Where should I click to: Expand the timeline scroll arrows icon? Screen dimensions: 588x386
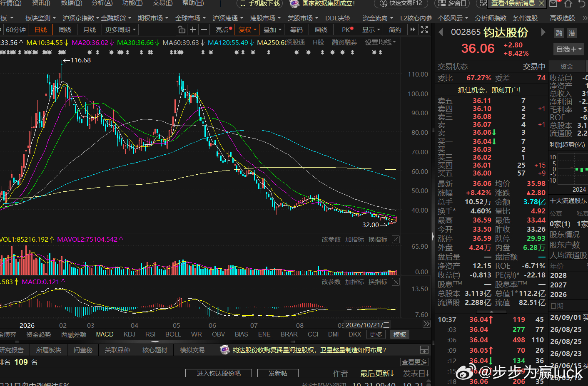tap(426, 324)
